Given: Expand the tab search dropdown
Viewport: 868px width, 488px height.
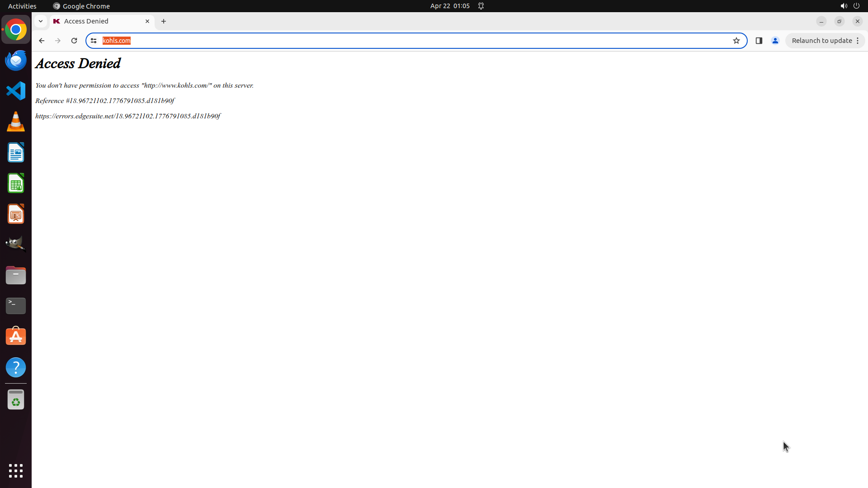Looking at the screenshot, I should 41,21.
